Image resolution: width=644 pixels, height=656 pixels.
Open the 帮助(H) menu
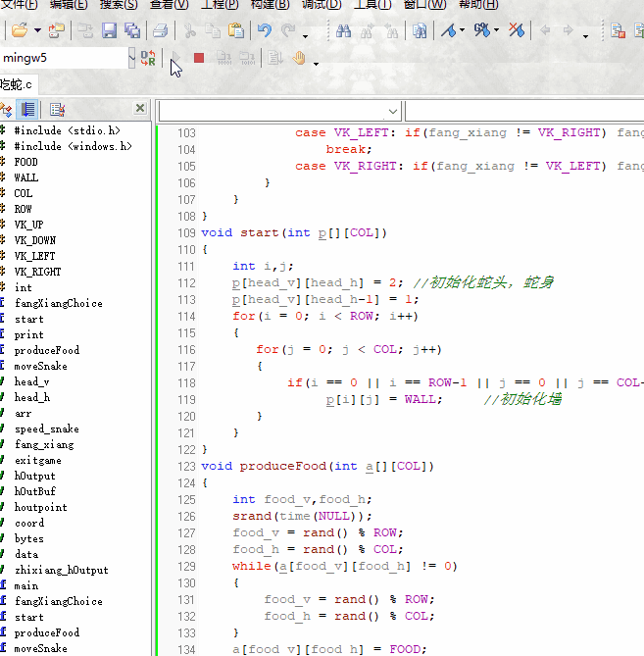point(478,5)
